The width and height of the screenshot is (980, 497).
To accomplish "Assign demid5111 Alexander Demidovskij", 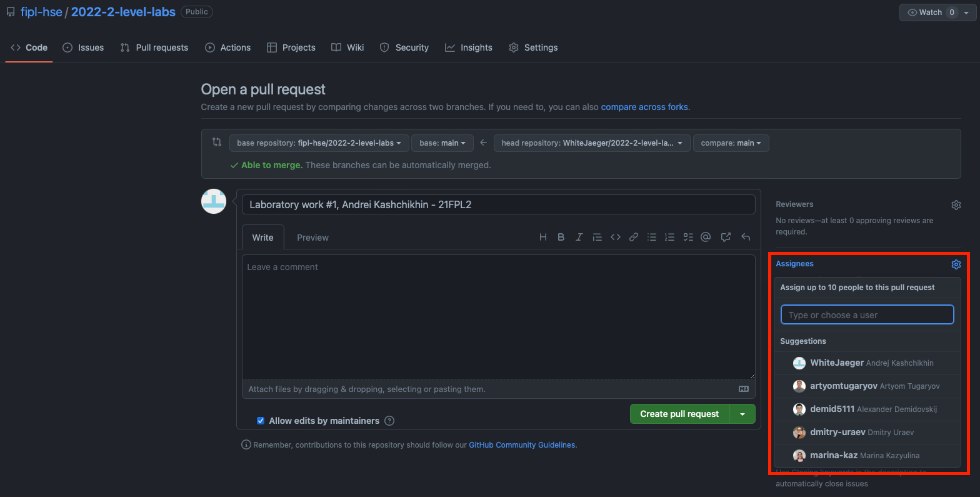I will (867, 409).
